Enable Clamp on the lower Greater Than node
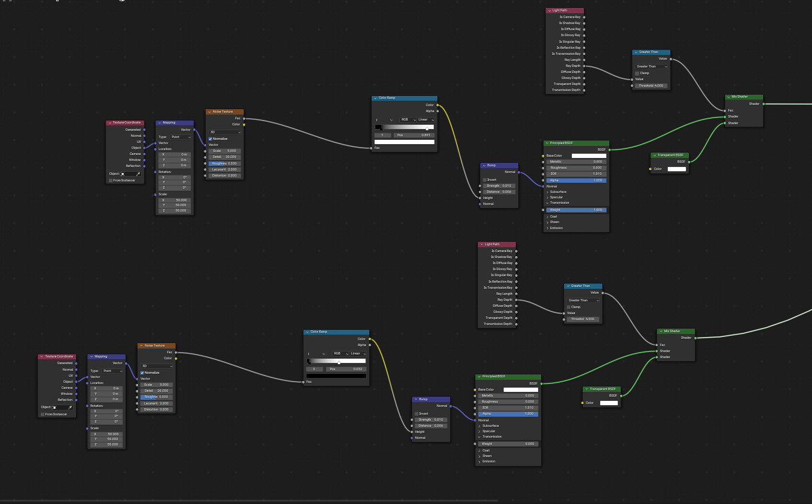 coord(568,307)
